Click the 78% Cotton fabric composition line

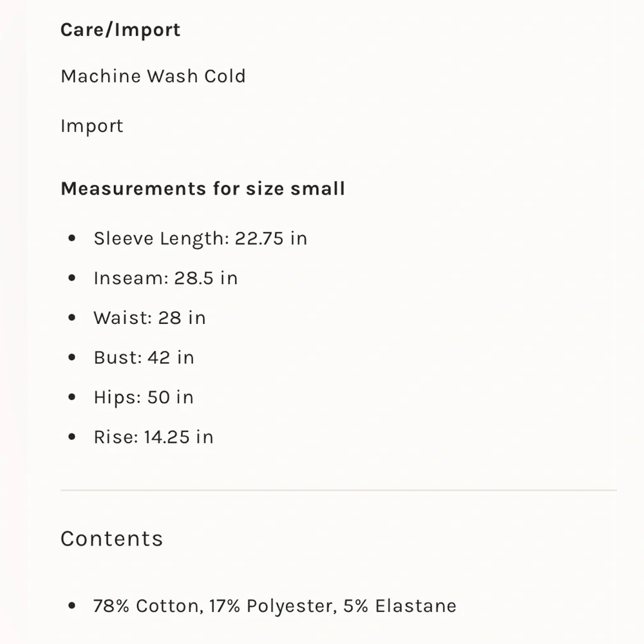(x=275, y=606)
